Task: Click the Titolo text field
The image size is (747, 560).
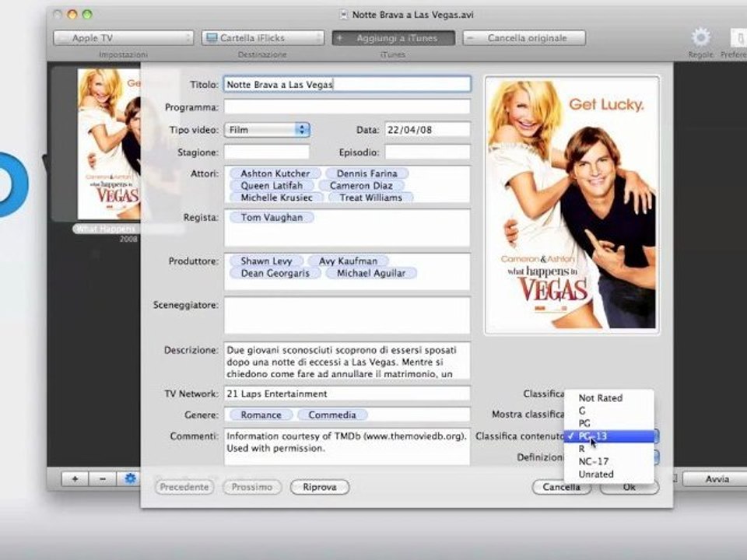Action: [x=347, y=84]
